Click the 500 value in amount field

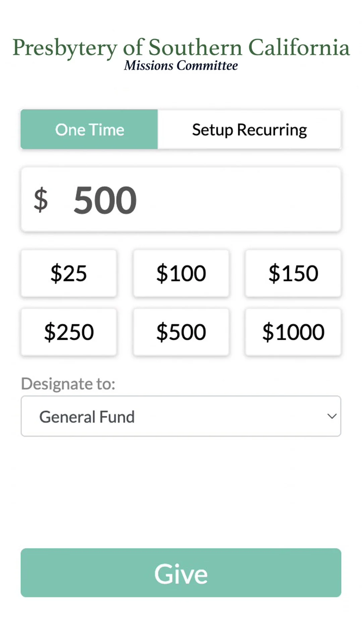[x=105, y=200]
